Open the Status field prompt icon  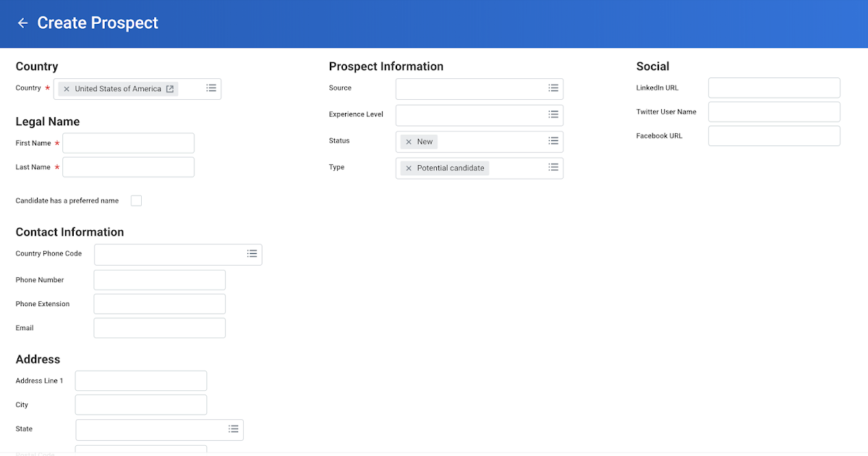pyautogui.click(x=553, y=141)
